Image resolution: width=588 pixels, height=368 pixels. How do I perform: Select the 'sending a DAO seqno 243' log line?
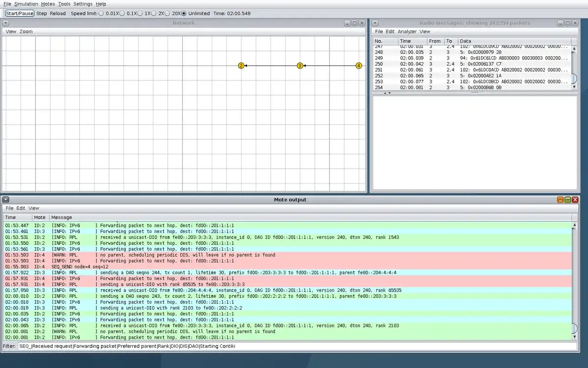[x=288, y=296]
